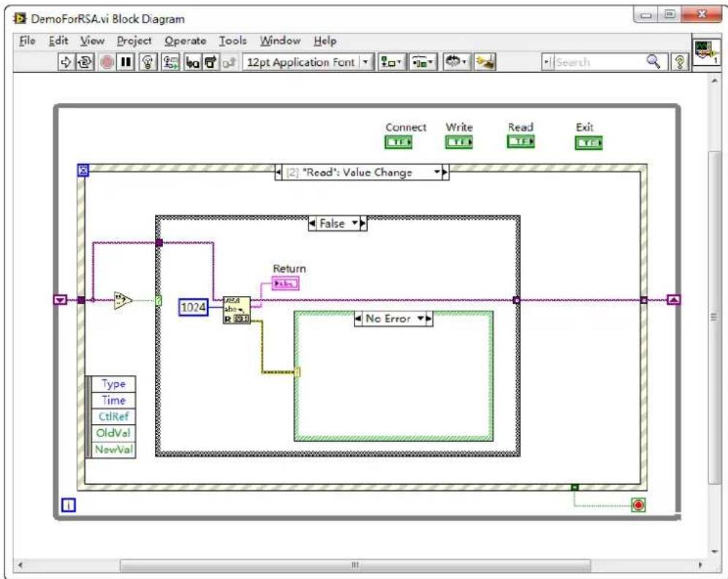
Task: Click into the Search field
Action: point(599,61)
